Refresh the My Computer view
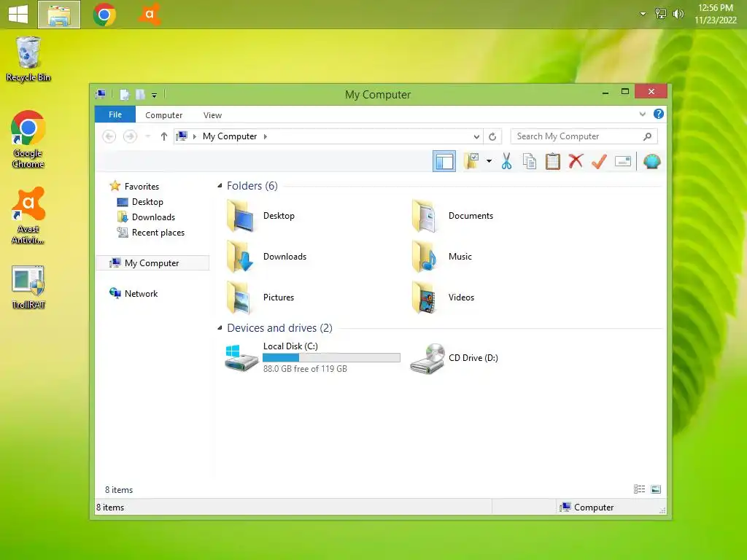This screenshot has width=747, height=560. point(492,136)
